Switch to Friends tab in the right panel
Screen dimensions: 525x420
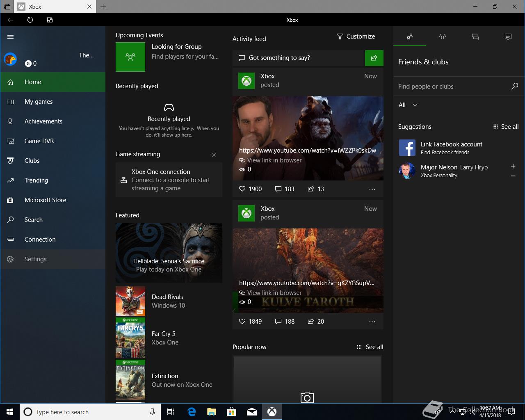pos(410,37)
